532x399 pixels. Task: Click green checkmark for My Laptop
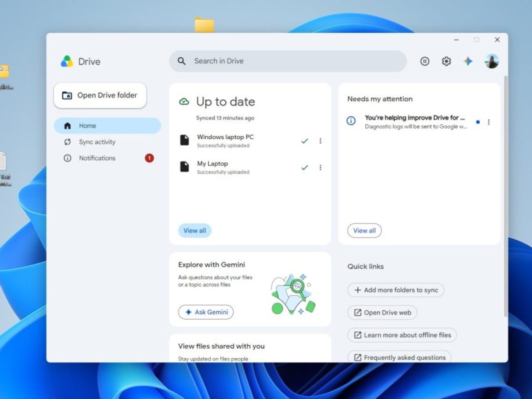click(305, 168)
